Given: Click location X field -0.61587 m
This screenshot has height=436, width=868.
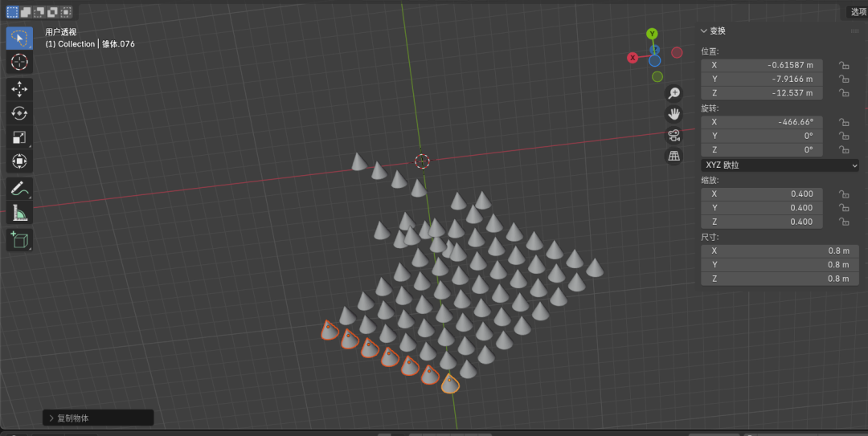Looking at the screenshot, I should 762,65.
